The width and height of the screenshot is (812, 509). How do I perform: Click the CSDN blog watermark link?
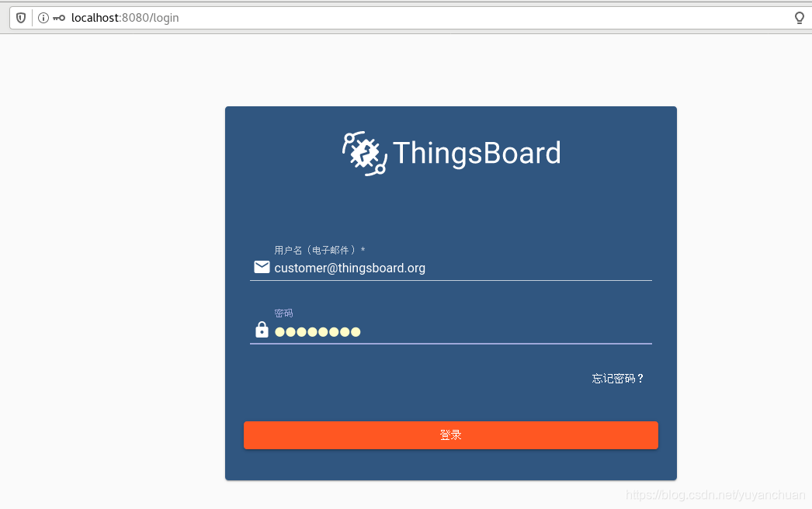pyautogui.click(x=714, y=494)
